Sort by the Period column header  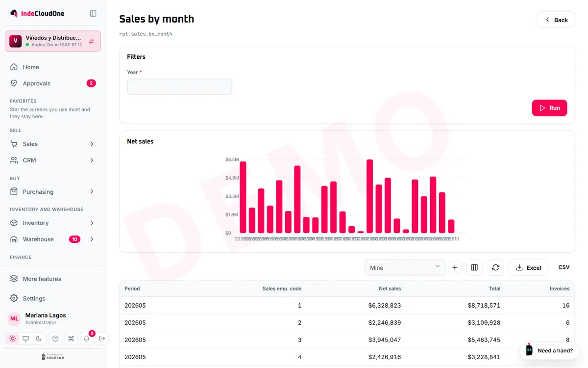[132, 289]
